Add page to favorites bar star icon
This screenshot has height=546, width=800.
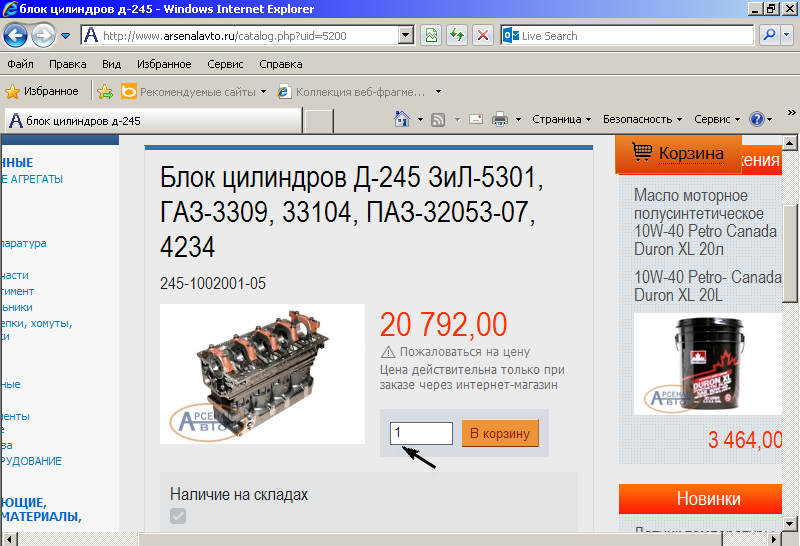[105, 91]
